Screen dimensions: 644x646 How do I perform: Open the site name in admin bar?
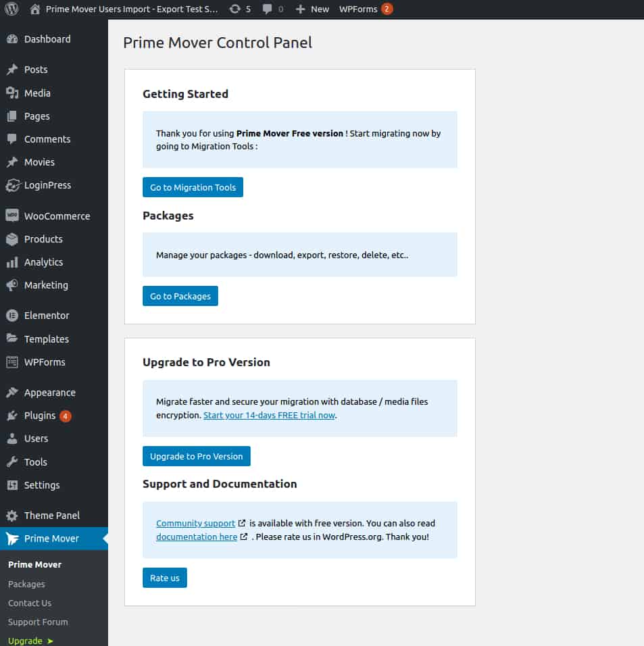coord(132,9)
